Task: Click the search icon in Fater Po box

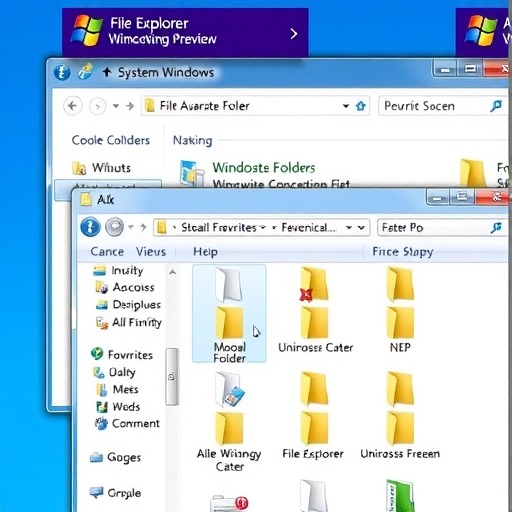Action: 496,228
